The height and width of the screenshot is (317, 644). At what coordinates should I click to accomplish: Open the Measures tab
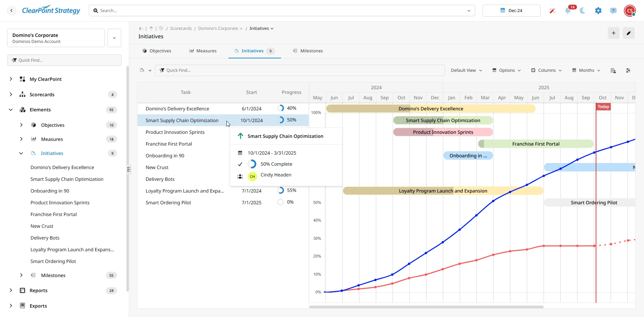203,51
